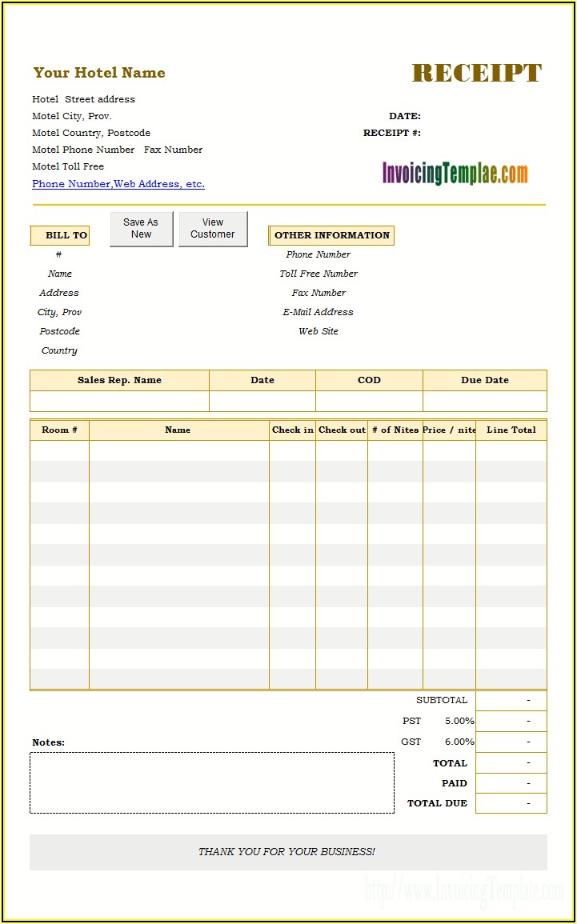The height and width of the screenshot is (924, 577).
Task: Select the PAID amount cell
Action: [511, 783]
